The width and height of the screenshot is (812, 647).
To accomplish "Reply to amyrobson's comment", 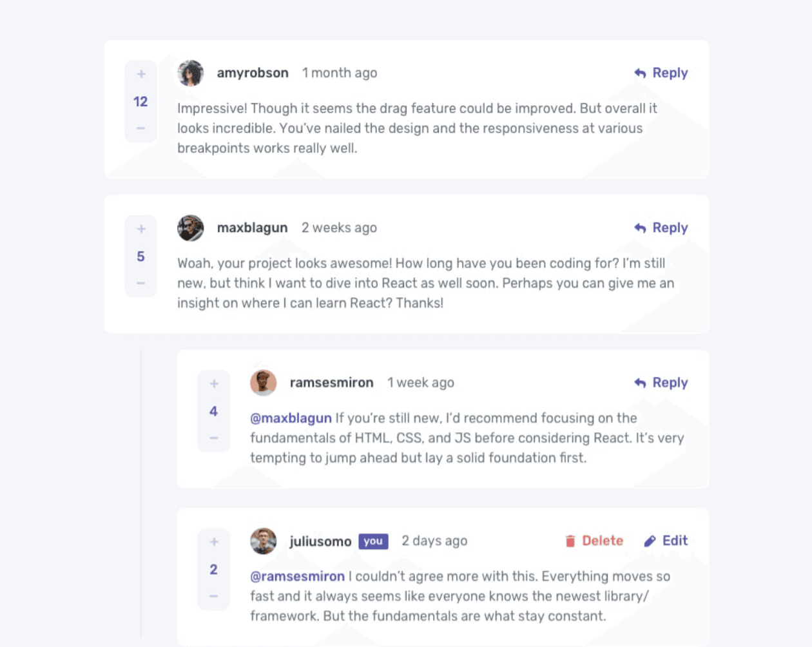I will point(661,73).
